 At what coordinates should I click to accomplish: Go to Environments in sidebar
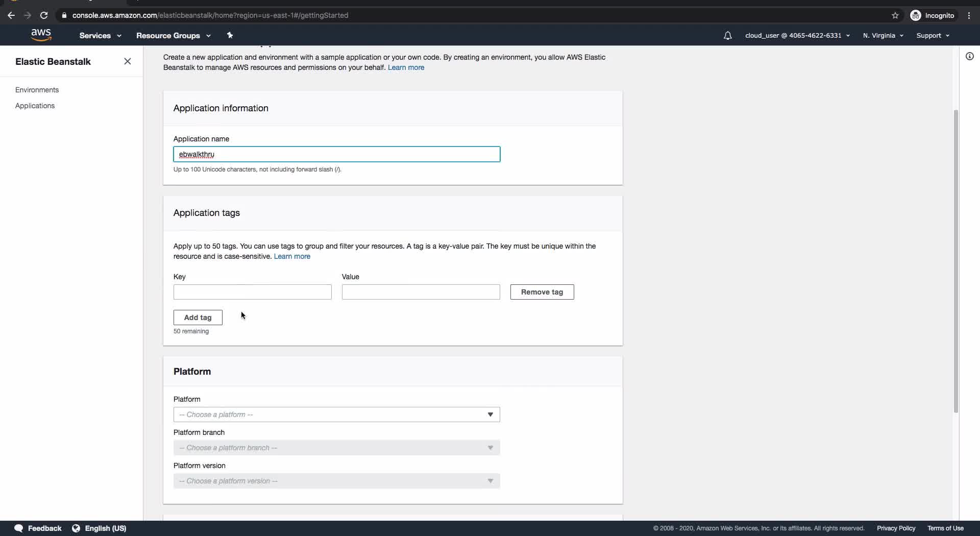(x=37, y=90)
